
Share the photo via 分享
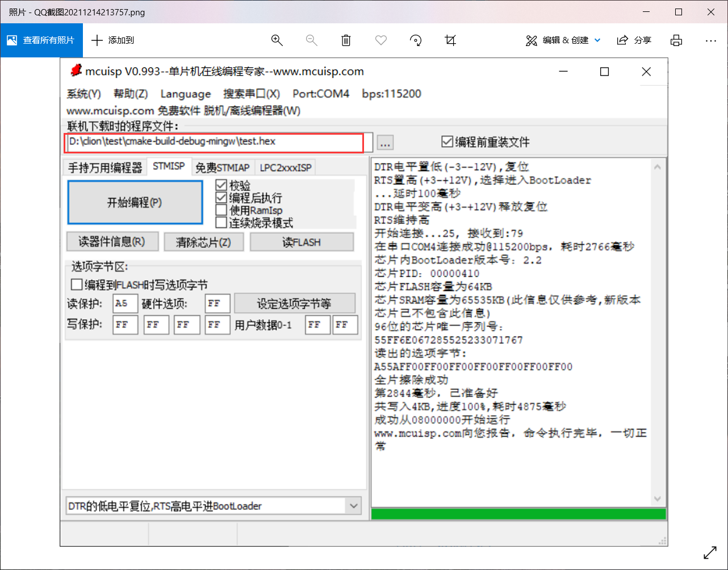click(x=634, y=40)
